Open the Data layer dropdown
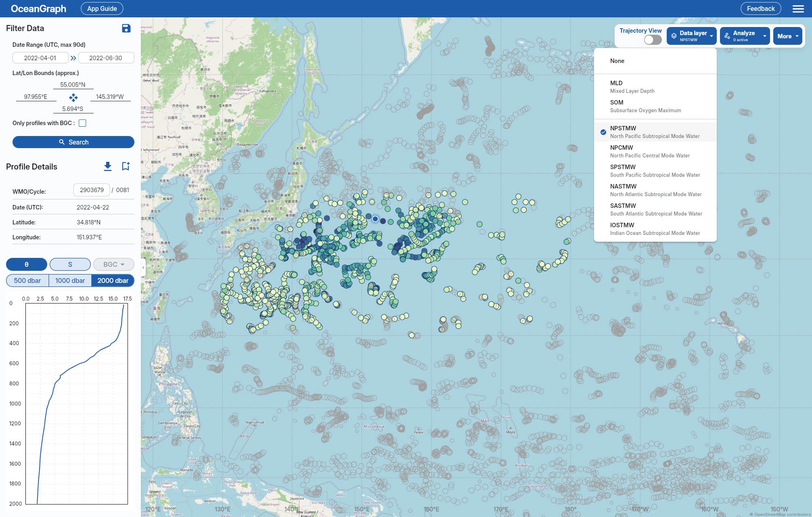 [x=692, y=36]
